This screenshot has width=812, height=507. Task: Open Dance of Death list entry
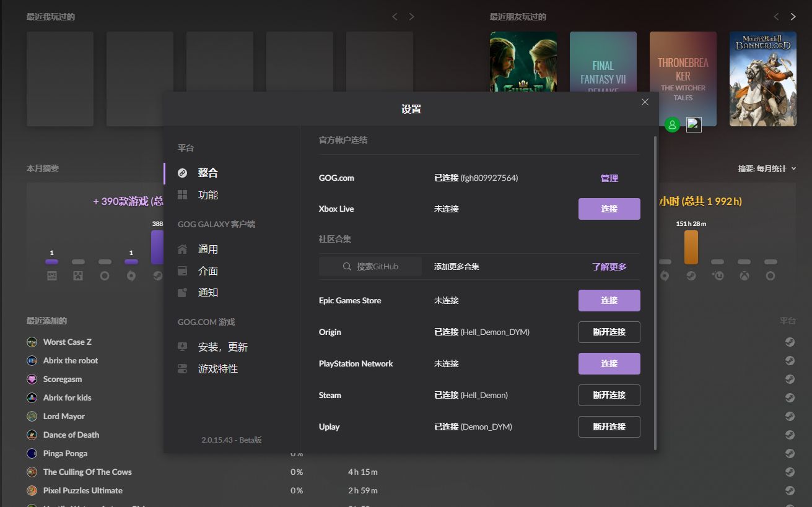point(71,435)
